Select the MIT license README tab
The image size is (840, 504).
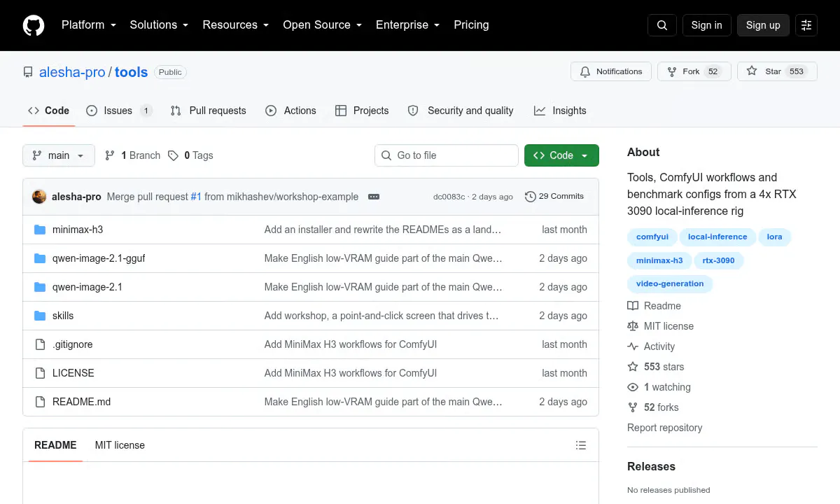120,445
